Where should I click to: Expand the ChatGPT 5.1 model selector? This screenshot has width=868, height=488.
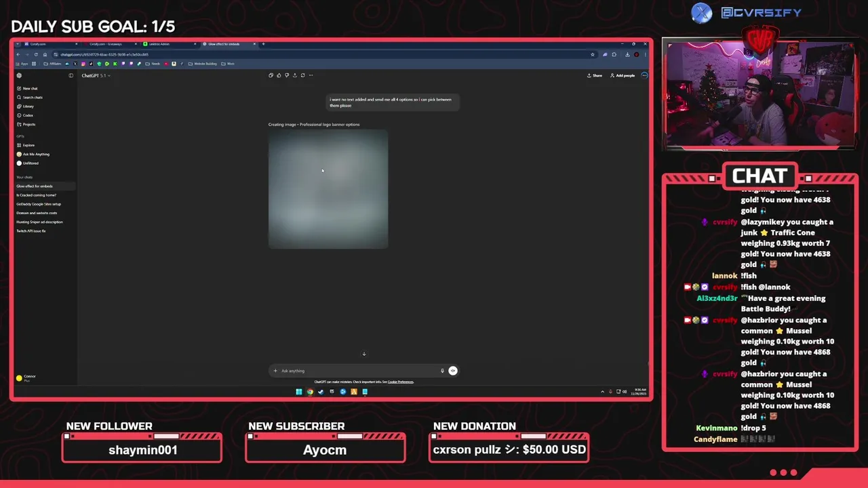96,75
